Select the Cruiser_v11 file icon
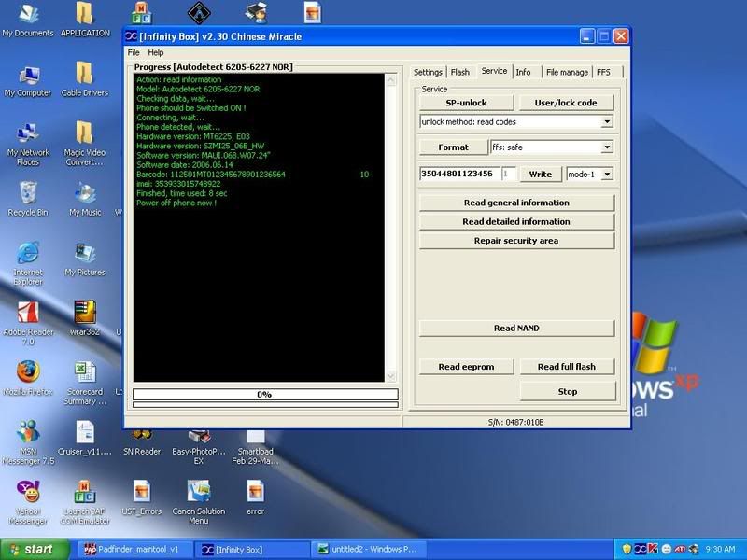 (85, 439)
